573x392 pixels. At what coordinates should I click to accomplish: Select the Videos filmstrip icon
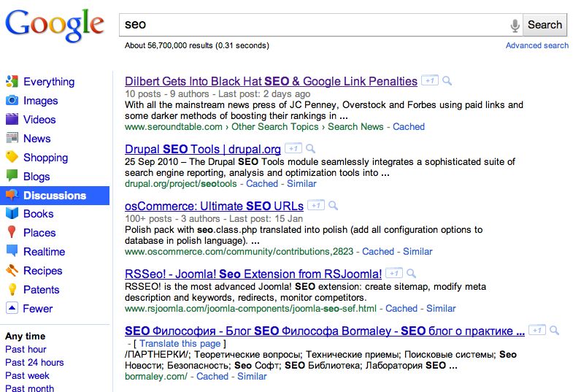[x=12, y=120]
